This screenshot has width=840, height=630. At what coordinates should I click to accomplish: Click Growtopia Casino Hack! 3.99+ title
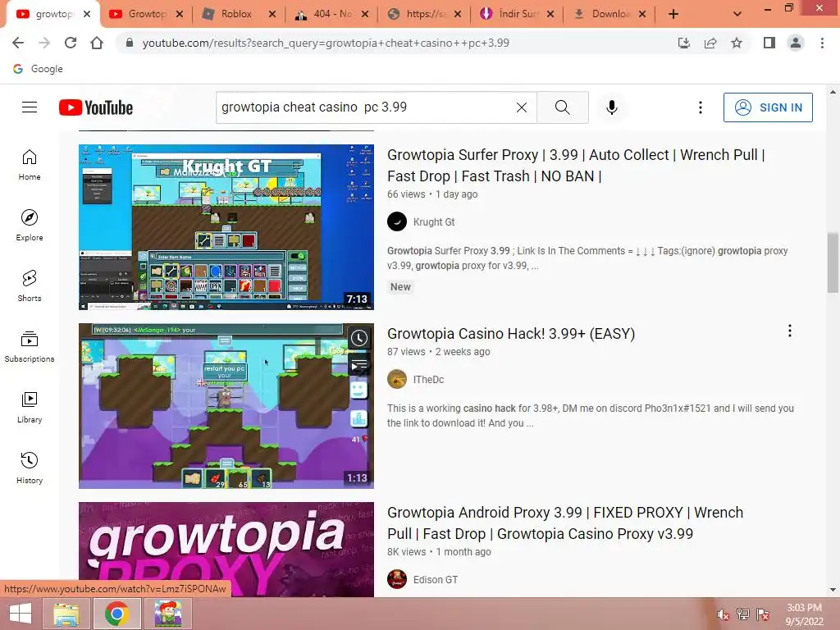click(x=511, y=333)
